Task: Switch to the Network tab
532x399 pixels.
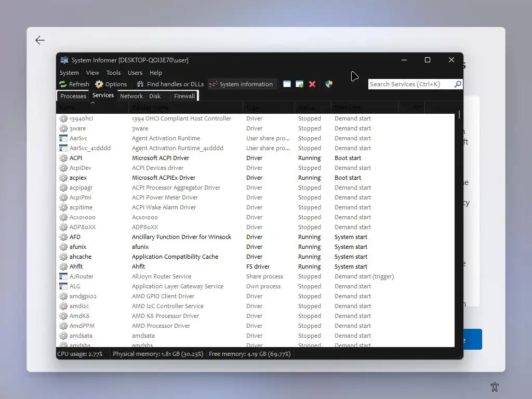Action: [131, 96]
